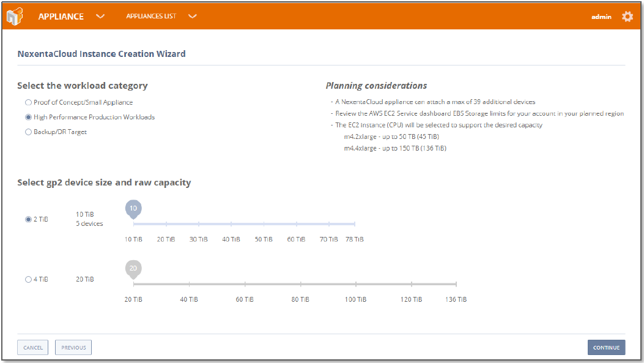Go back with the PREVIOUS button
Image resolution: width=644 pixels, height=363 pixels.
coord(73,348)
